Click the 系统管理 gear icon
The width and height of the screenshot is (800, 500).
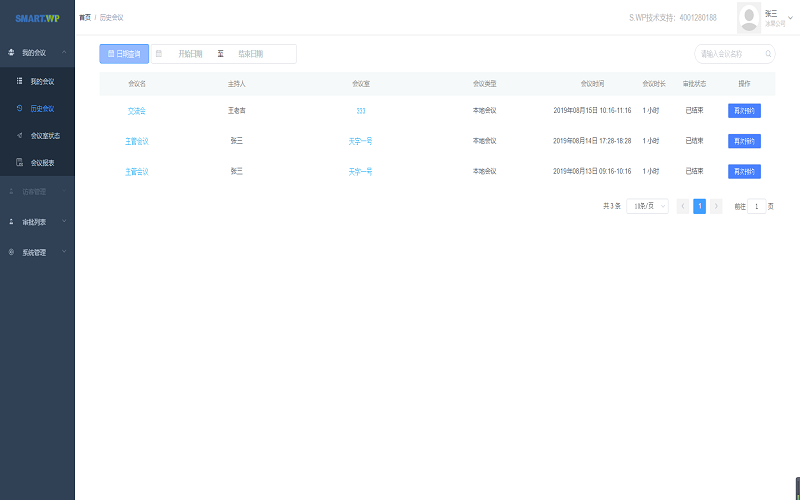[11, 252]
